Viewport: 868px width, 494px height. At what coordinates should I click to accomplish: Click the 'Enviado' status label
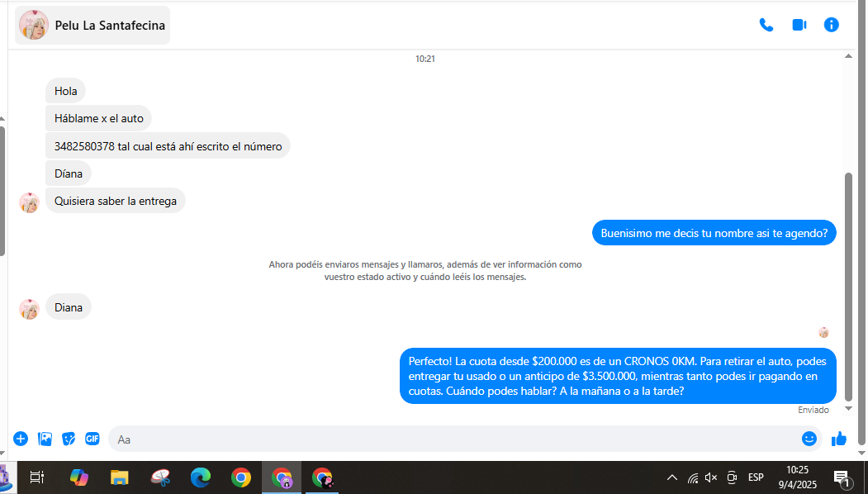click(x=813, y=410)
